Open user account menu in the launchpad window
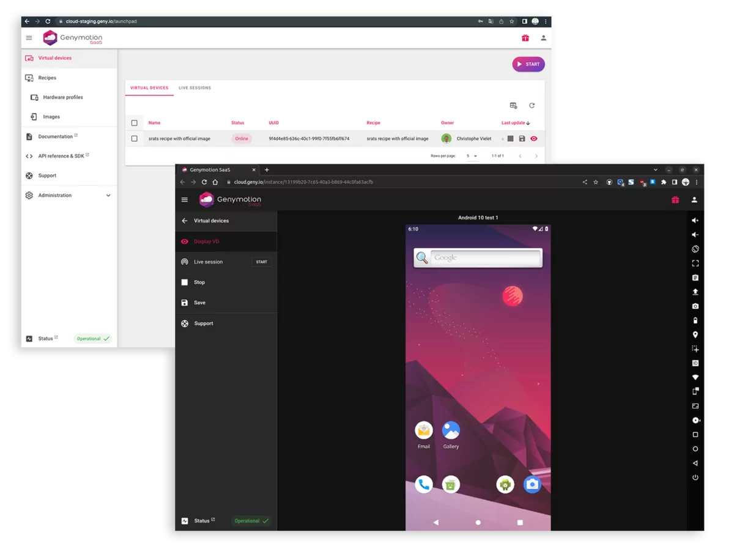 [543, 38]
